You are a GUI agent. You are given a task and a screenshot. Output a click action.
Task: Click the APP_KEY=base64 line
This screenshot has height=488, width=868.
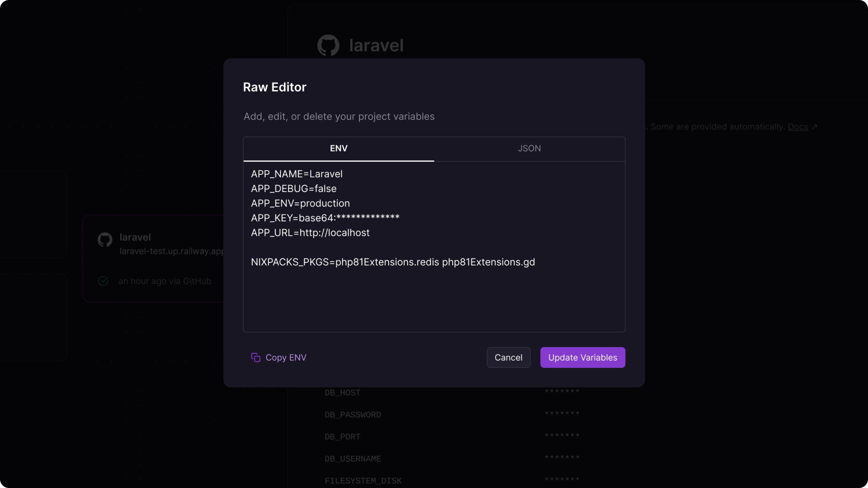coord(325,218)
